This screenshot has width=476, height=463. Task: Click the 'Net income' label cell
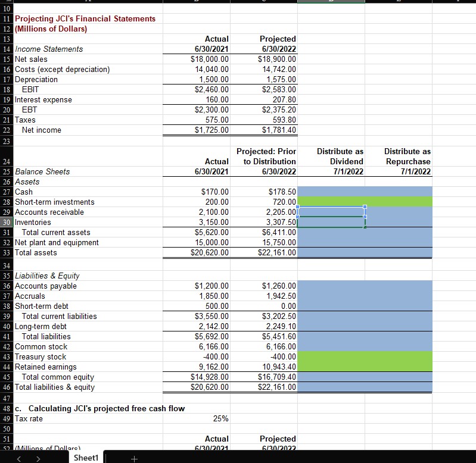42,130
